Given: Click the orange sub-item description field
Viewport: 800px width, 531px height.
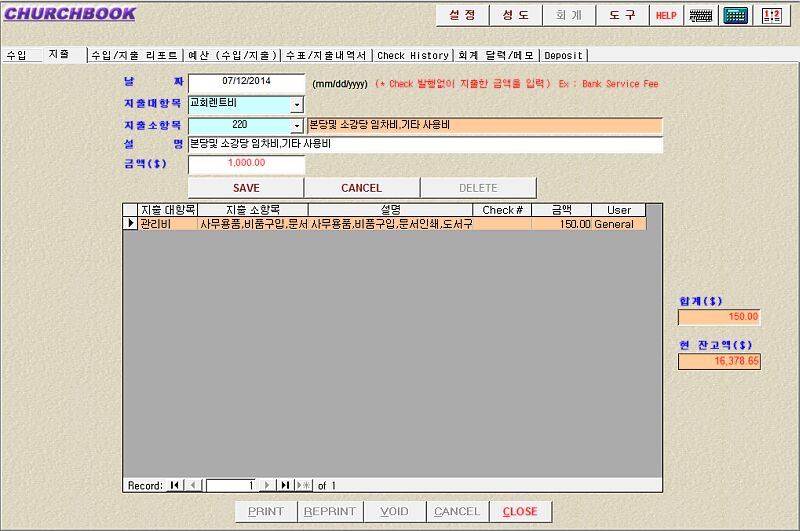Looking at the screenshot, I should [485, 125].
